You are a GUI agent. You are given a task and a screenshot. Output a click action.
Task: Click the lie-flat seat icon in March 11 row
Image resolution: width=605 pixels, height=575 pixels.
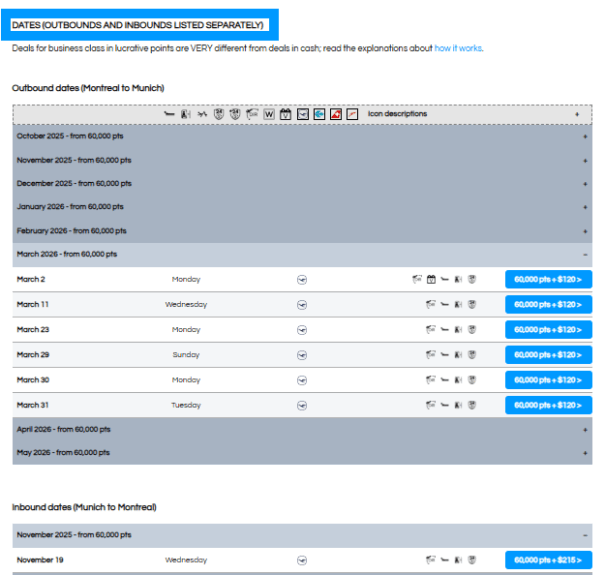[444, 304]
